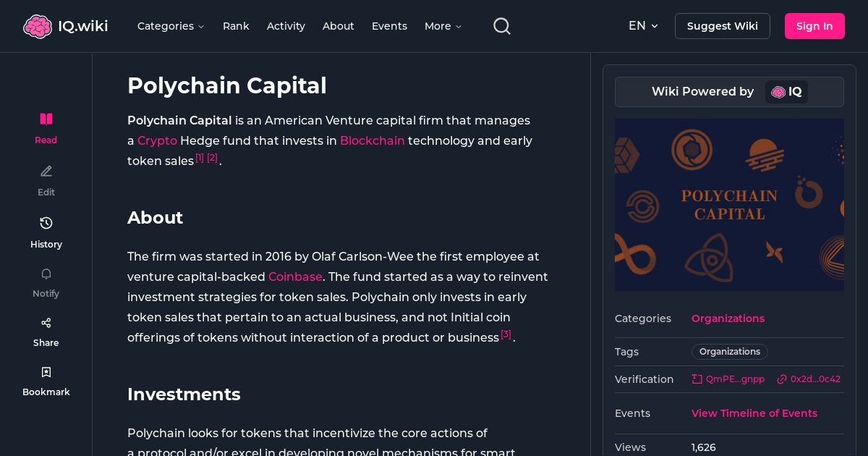This screenshot has height=456, width=868.
Task: Expand the EN language selector
Action: coord(643,26)
